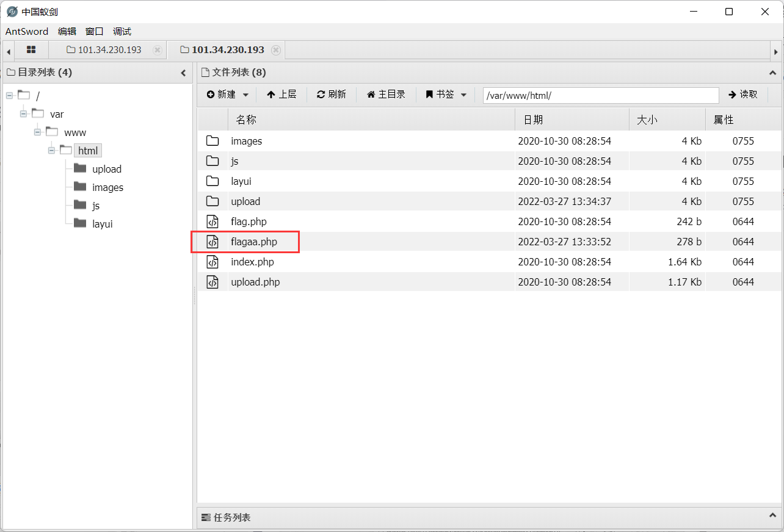Click code file icon of index.php
The height and width of the screenshot is (532, 784).
click(x=212, y=262)
